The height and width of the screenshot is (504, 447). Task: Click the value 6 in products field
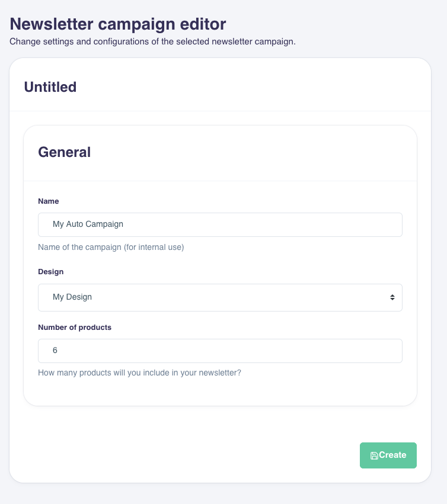coord(55,351)
